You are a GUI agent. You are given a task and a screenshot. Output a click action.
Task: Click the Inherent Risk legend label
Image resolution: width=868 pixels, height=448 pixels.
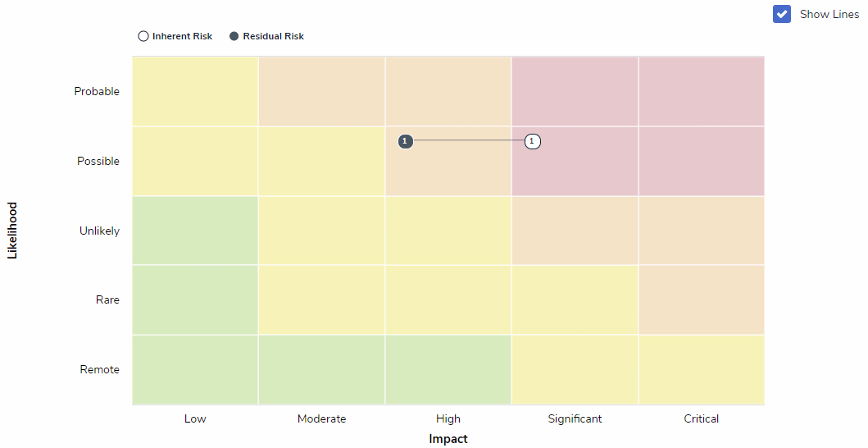click(182, 36)
